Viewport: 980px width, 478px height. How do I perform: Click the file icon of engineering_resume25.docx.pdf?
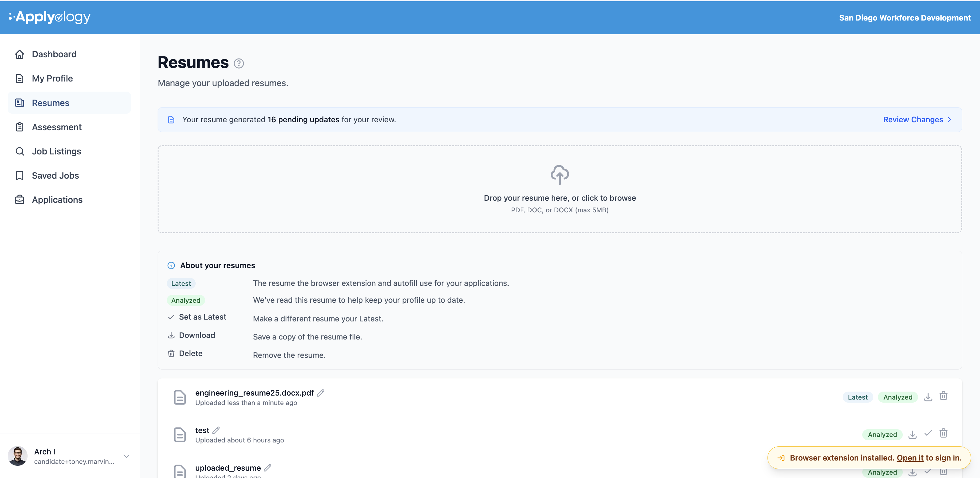(x=180, y=397)
